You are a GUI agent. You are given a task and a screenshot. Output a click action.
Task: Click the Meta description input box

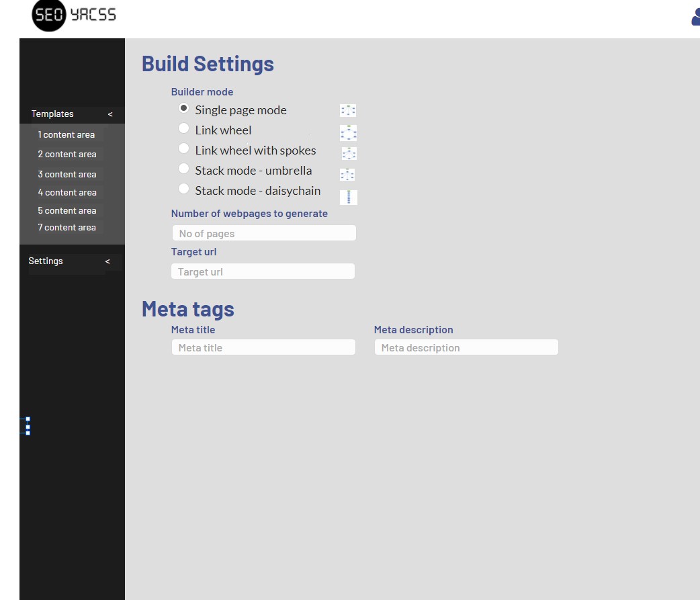click(466, 347)
